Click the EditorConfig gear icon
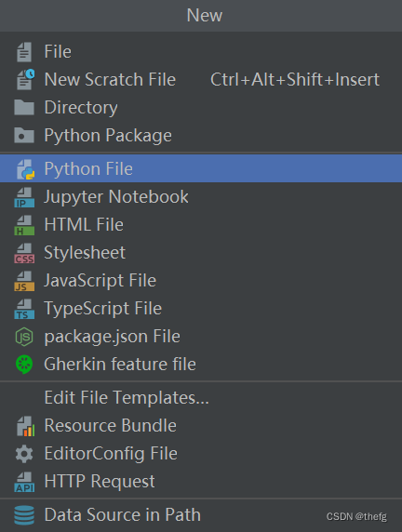The image size is (402, 532). 24,454
